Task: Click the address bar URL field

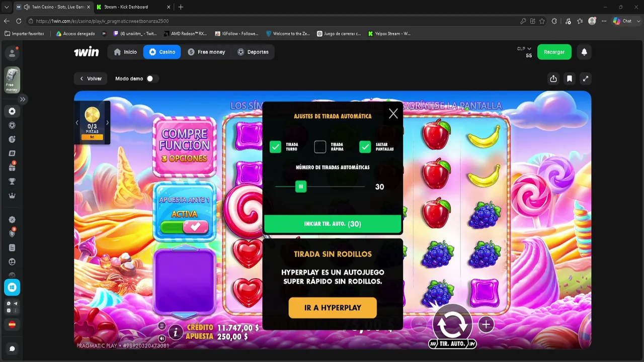Action: pyautogui.click(x=272, y=21)
